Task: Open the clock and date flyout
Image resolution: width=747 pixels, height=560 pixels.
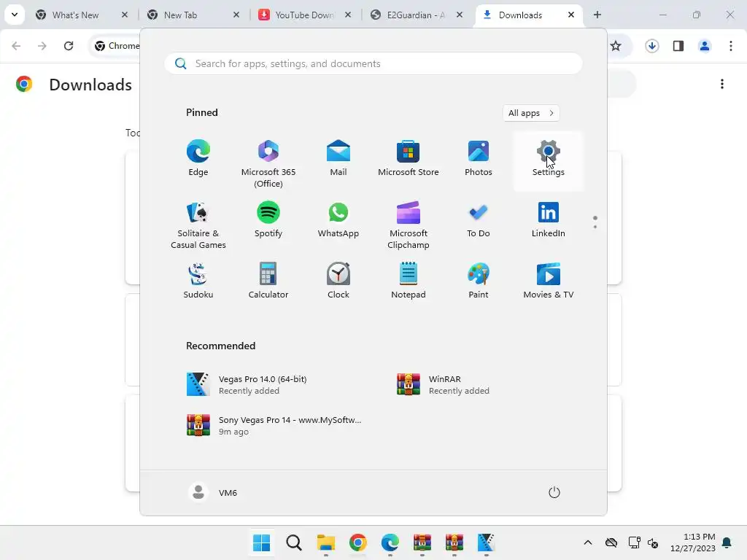Action: pyautogui.click(x=693, y=542)
